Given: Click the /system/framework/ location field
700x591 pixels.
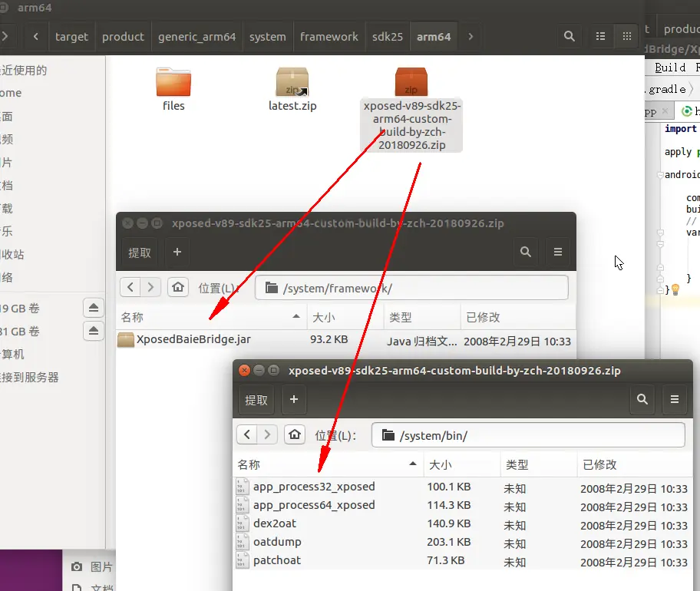Looking at the screenshot, I should point(411,288).
